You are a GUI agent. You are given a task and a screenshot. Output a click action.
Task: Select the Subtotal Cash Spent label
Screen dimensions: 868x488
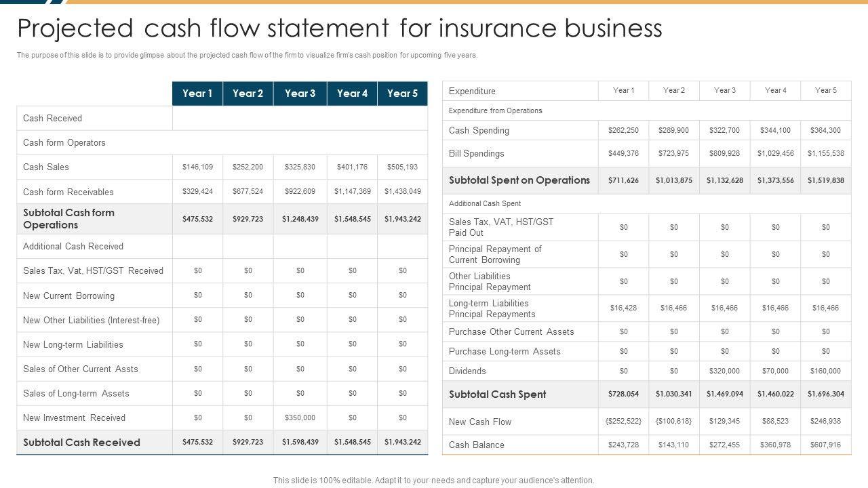pos(497,394)
